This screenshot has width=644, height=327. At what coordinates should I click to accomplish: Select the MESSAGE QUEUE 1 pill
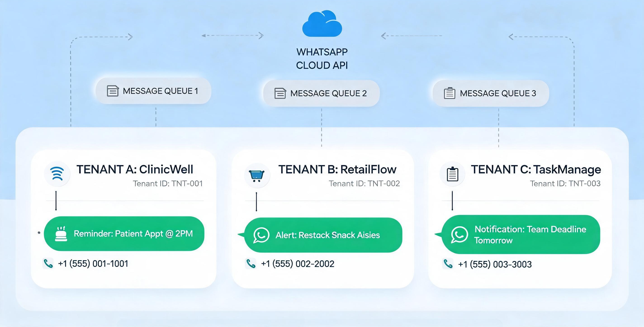point(153,91)
